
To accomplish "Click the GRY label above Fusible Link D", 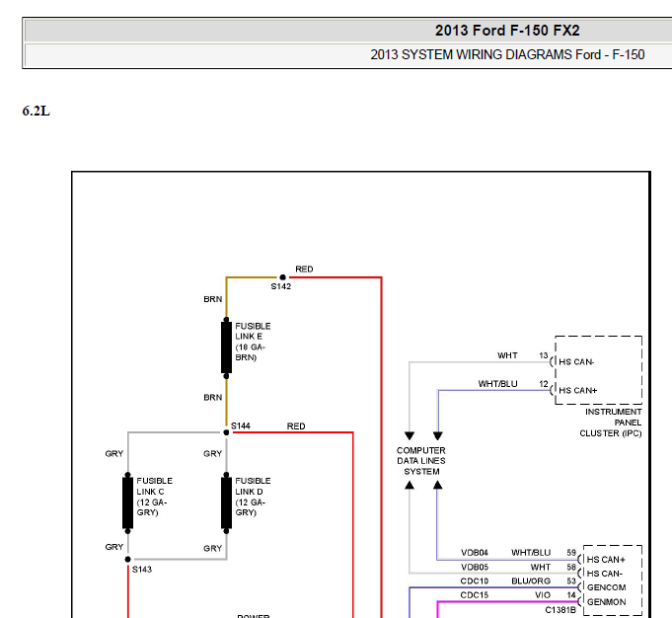I will click(x=213, y=454).
